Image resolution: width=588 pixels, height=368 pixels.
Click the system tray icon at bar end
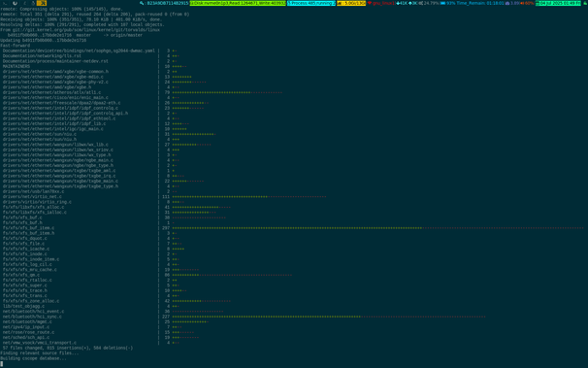(x=584, y=3)
